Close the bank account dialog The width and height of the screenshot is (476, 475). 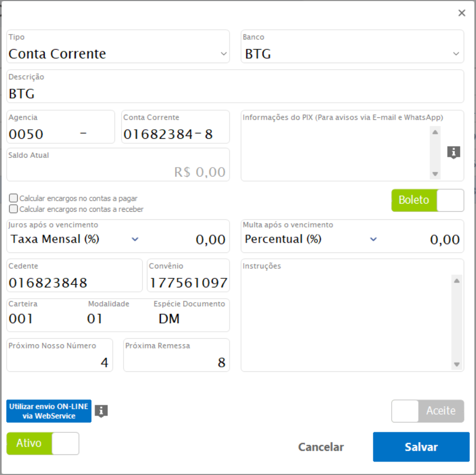coord(461,13)
